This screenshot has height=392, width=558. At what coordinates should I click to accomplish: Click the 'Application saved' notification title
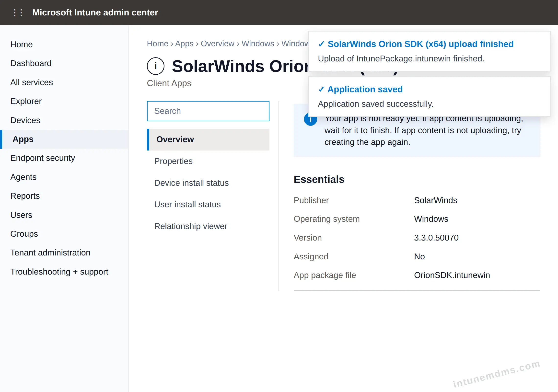pyautogui.click(x=365, y=89)
